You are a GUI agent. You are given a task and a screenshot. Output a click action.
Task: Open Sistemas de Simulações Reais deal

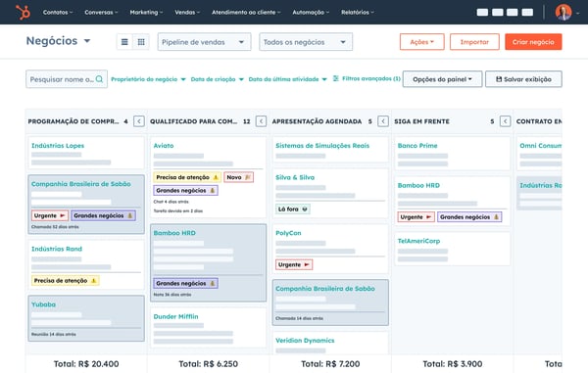322,146
